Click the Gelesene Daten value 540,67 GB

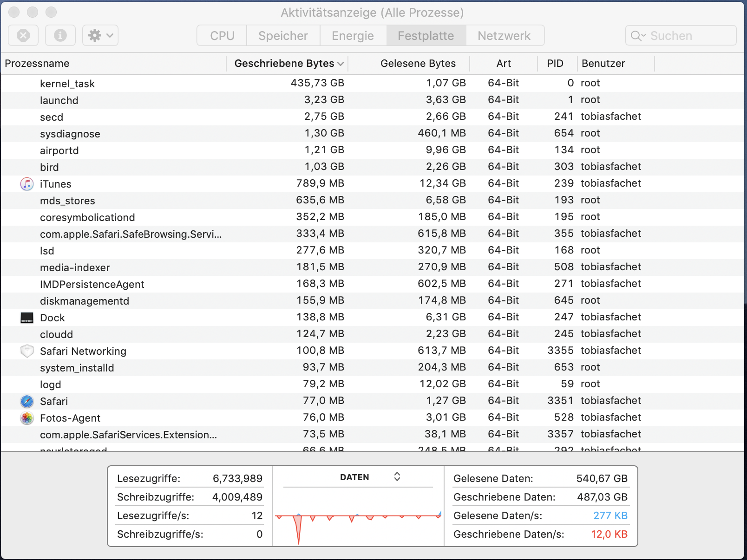point(602,478)
